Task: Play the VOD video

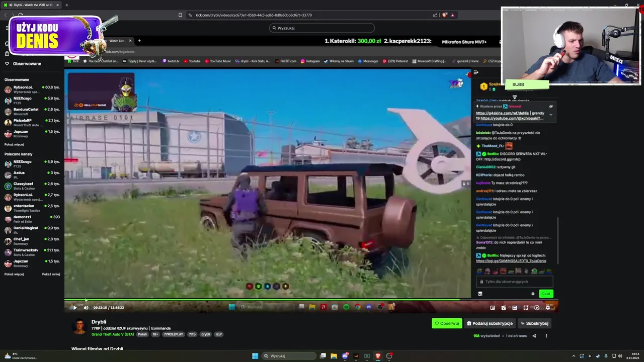Action: coord(75,308)
